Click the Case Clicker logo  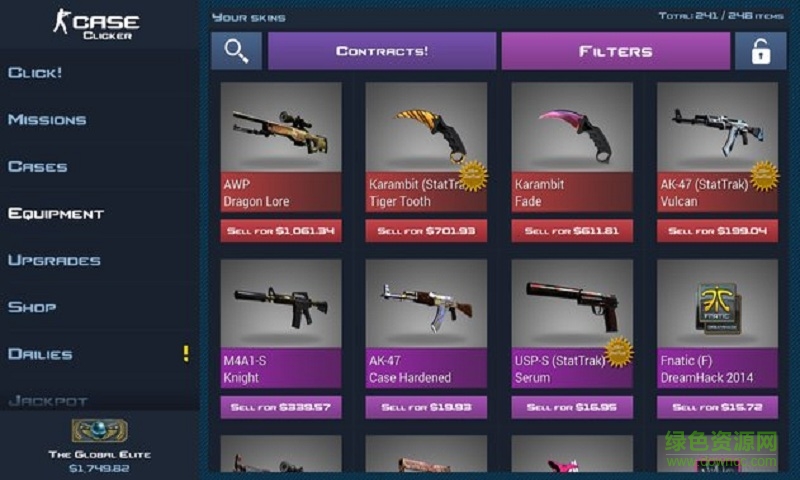point(96,24)
